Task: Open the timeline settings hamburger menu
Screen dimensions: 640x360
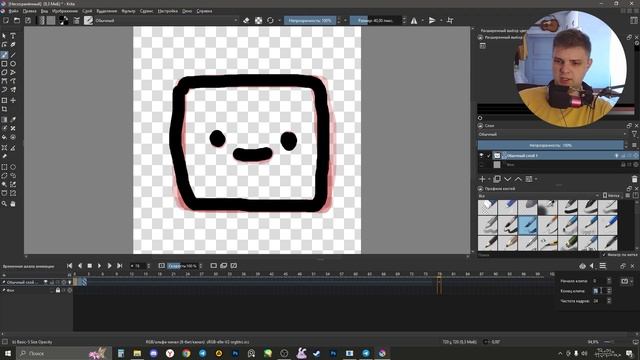Action: coord(603,266)
